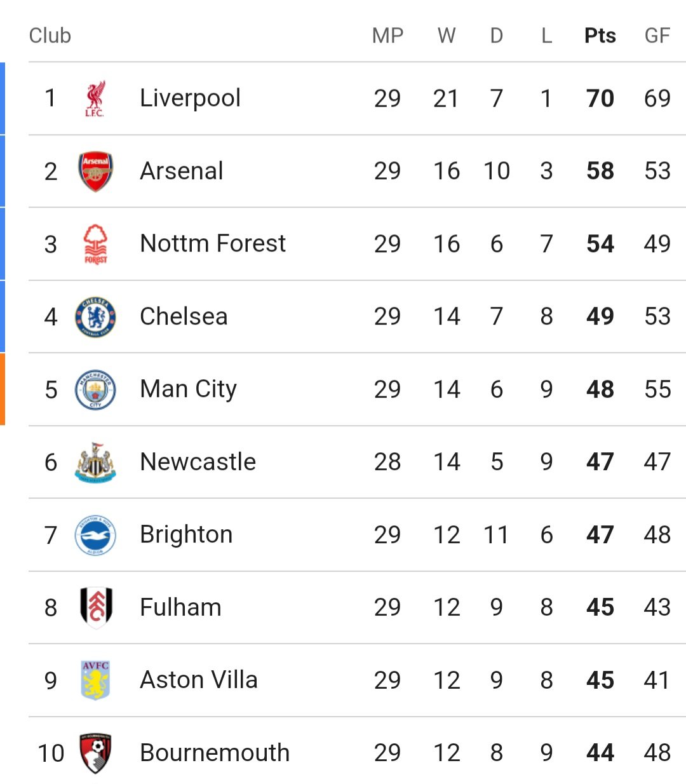Click the GF column header
Screen dimensions: 686x784
tap(657, 36)
